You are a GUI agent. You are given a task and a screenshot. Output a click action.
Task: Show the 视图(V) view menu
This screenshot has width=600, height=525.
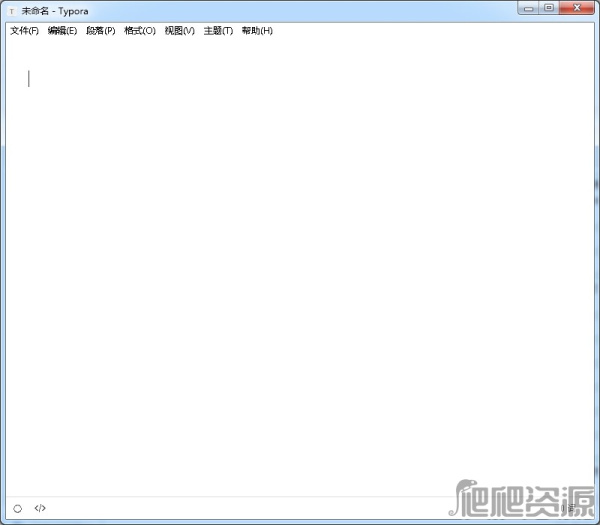pos(180,31)
